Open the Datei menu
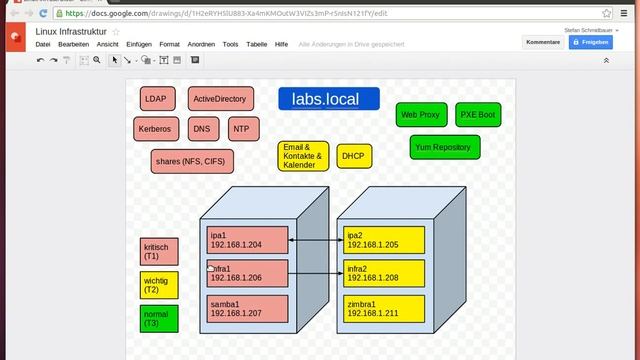640x360 pixels. click(43, 44)
